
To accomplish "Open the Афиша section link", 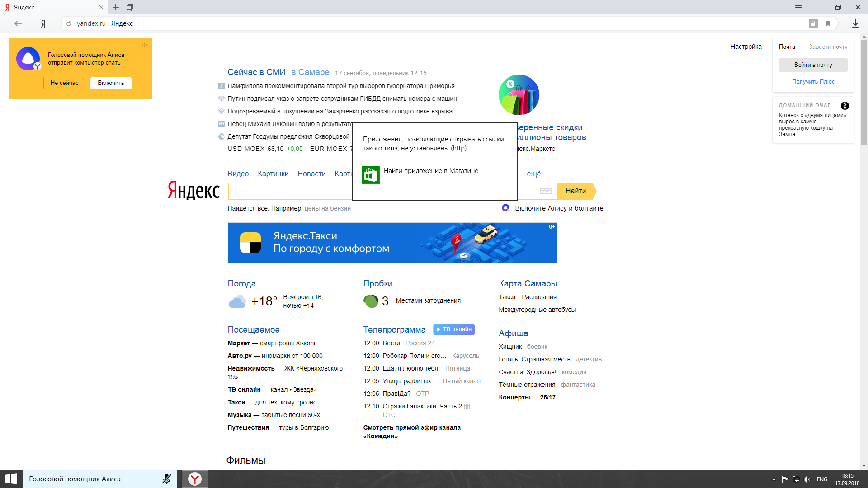I will [x=513, y=333].
